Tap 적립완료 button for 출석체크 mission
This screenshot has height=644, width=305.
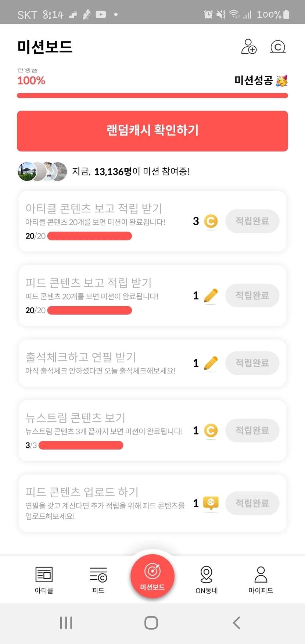tap(252, 363)
